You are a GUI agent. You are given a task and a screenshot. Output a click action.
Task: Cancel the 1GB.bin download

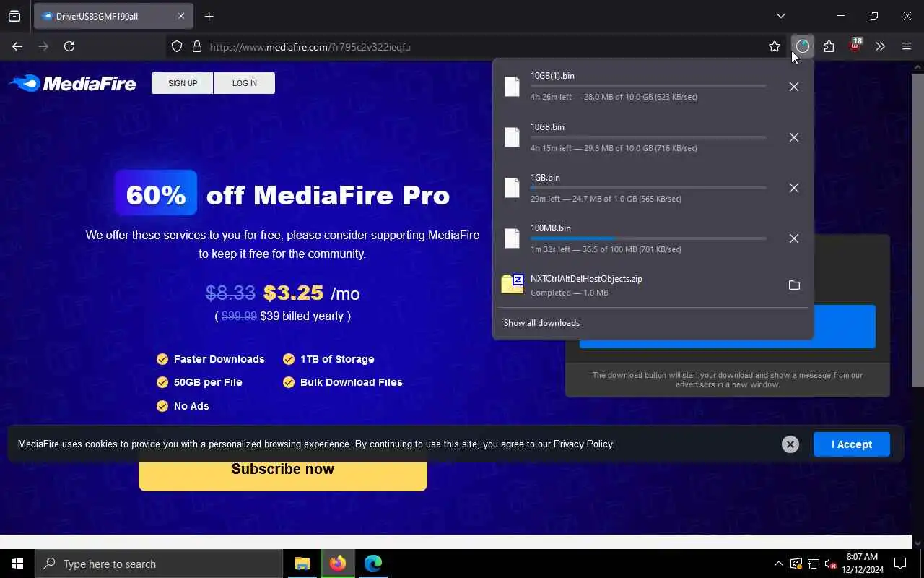pyautogui.click(x=793, y=188)
